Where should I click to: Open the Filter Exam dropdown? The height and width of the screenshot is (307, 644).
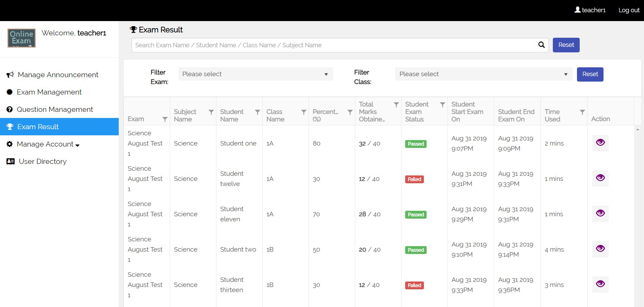point(255,74)
